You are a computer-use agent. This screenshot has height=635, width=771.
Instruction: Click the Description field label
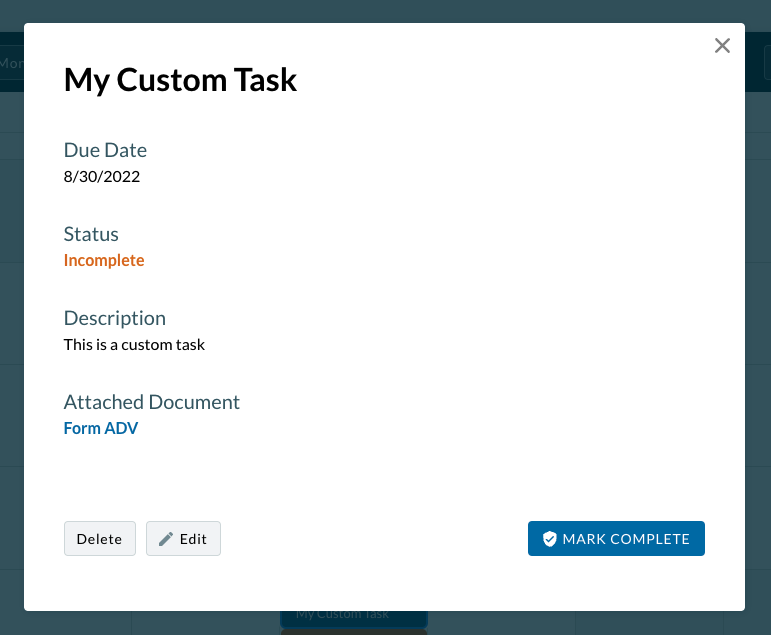point(115,318)
